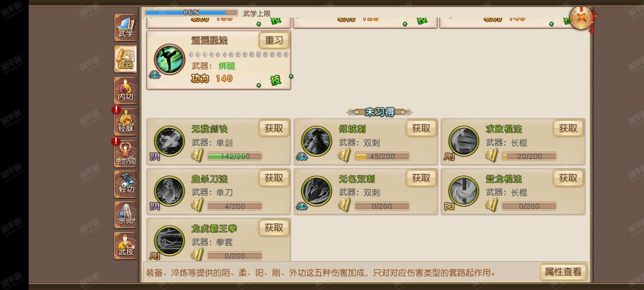644x290 pixels.
Task: Select the 武技 sidebar icon
Action: [126, 246]
